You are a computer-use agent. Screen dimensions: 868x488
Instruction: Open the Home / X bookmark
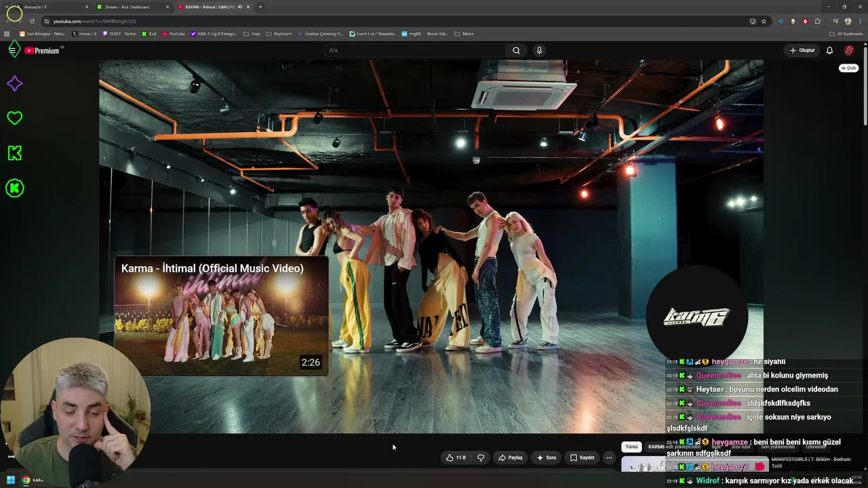point(84,34)
